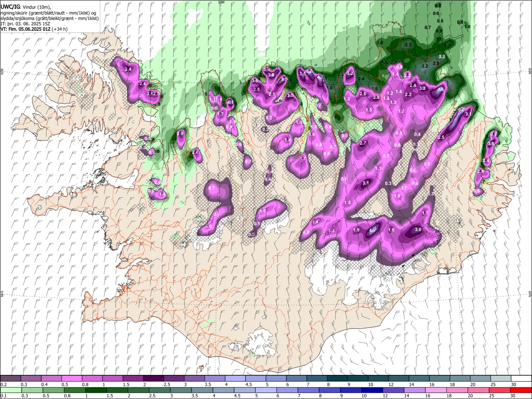Pick the bright pink upper swatch between 0.5 and 0.8
This screenshot has height=399, width=532.
coord(71,379)
